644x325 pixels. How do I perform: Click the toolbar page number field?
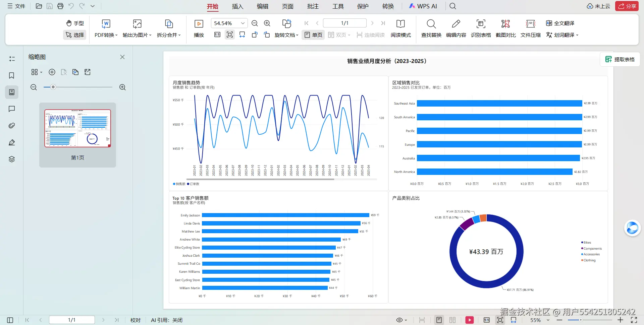(344, 23)
